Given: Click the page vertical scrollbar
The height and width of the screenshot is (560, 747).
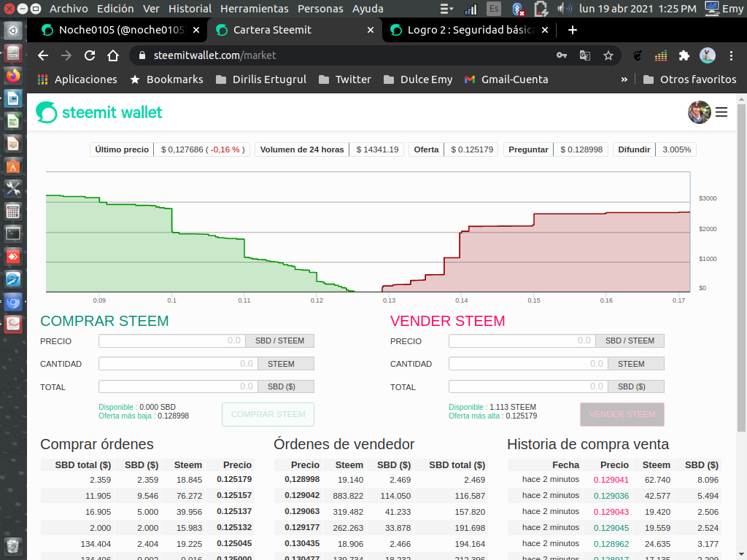Looking at the screenshot, I should click(741, 267).
